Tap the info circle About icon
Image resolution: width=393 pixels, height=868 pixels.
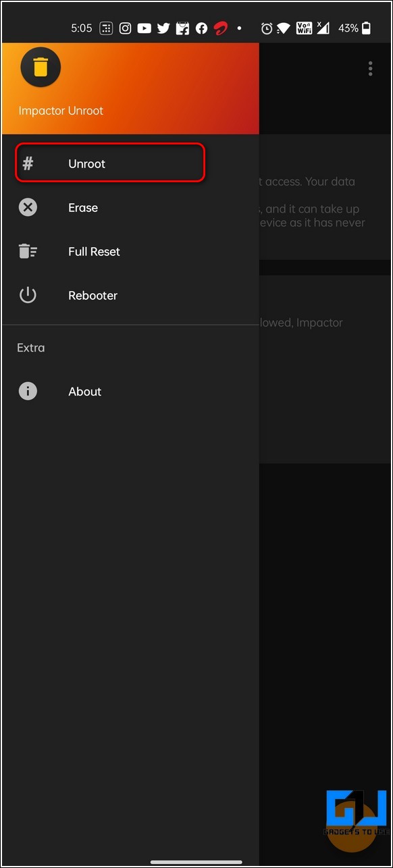pyautogui.click(x=28, y=391)
